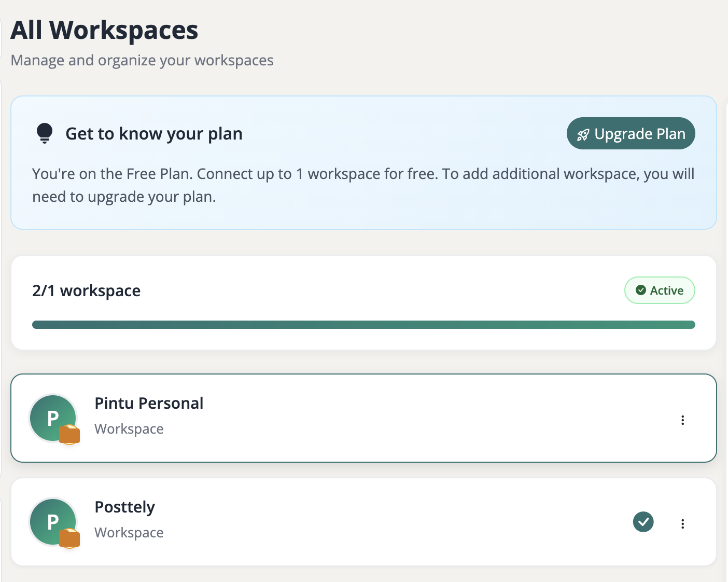Click the workspace usage progress bar
The image size is (728, 582).
363,325
